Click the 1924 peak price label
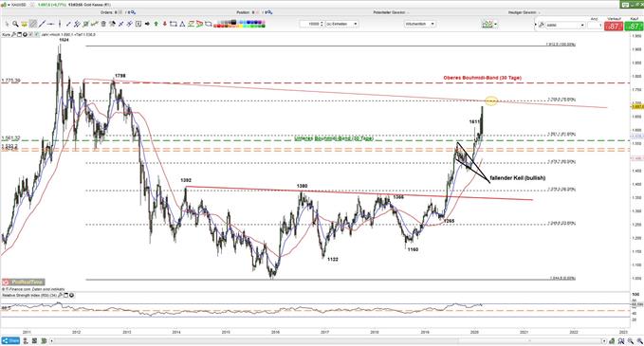 pos(64,40)
